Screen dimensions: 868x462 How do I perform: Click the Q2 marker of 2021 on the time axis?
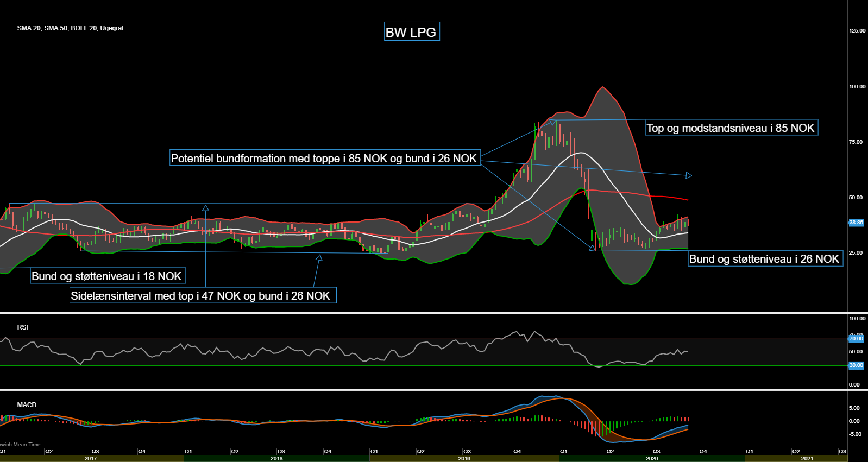[796, 452]
